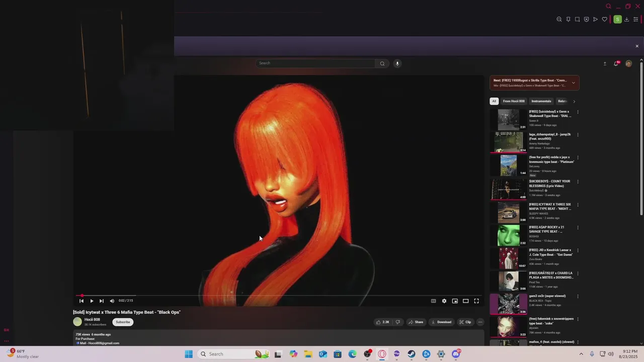Viewport: 644px width, 362px height.
Task: Click the YouTube search magnifier button
Action: click(x=382, y=63)
